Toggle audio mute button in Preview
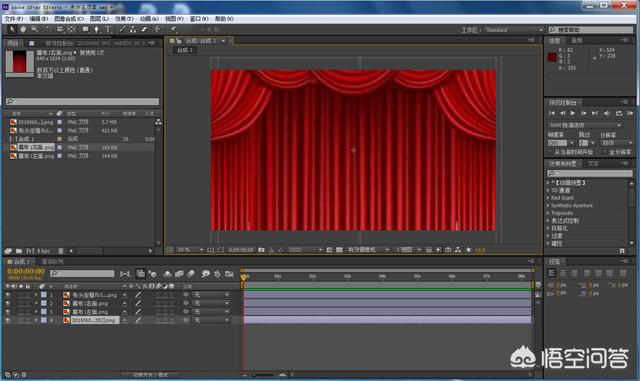 coord(607,113)
